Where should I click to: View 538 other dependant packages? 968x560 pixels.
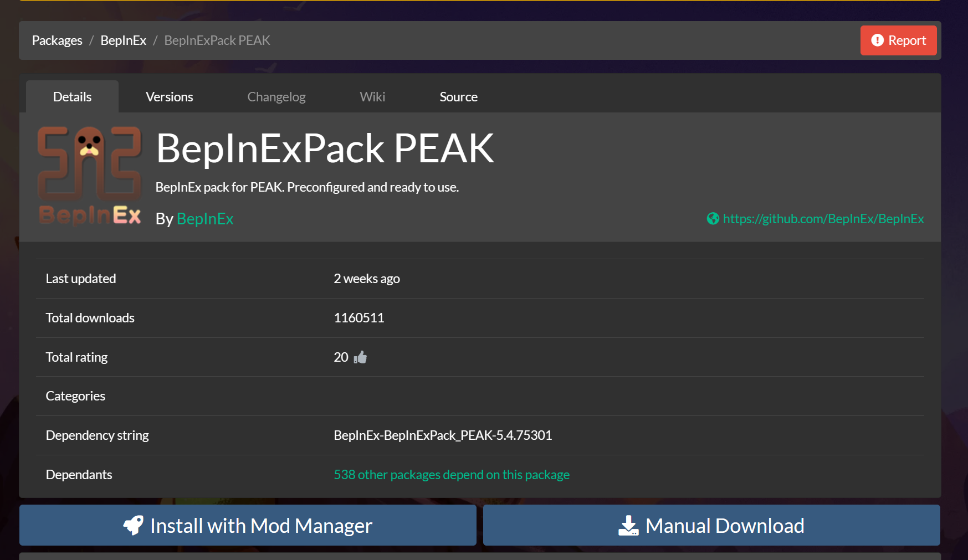click(452, 475)
